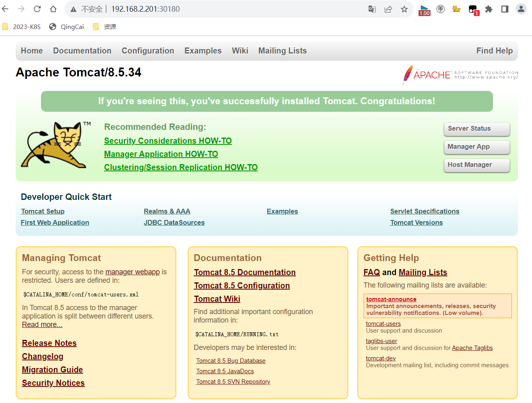Viewport: 532px width, 403px height.
Task: Open the user profile avatar icon
Action: tap(521, 9)
